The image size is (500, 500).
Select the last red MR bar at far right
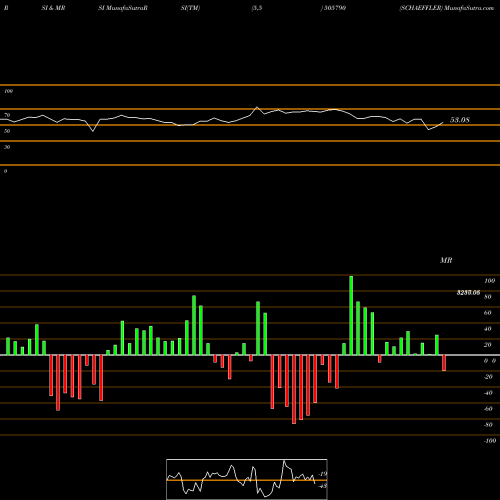coord(444,363)
